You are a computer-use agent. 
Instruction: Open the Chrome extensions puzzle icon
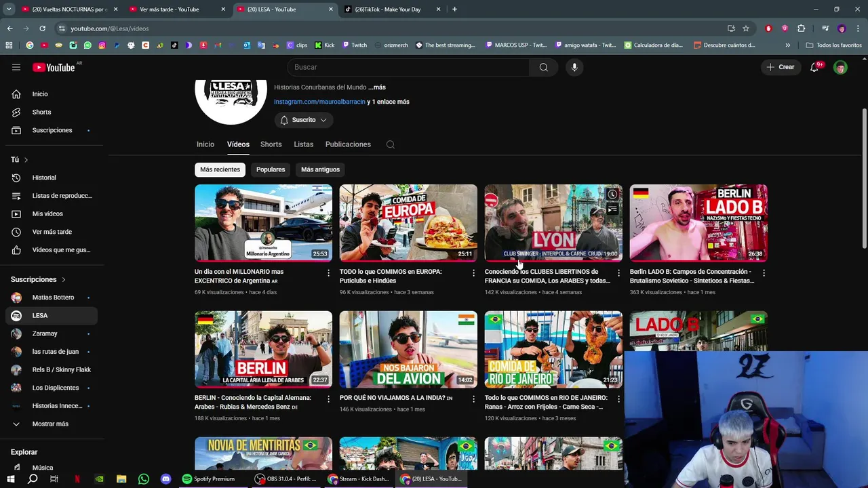pos(802,28)
